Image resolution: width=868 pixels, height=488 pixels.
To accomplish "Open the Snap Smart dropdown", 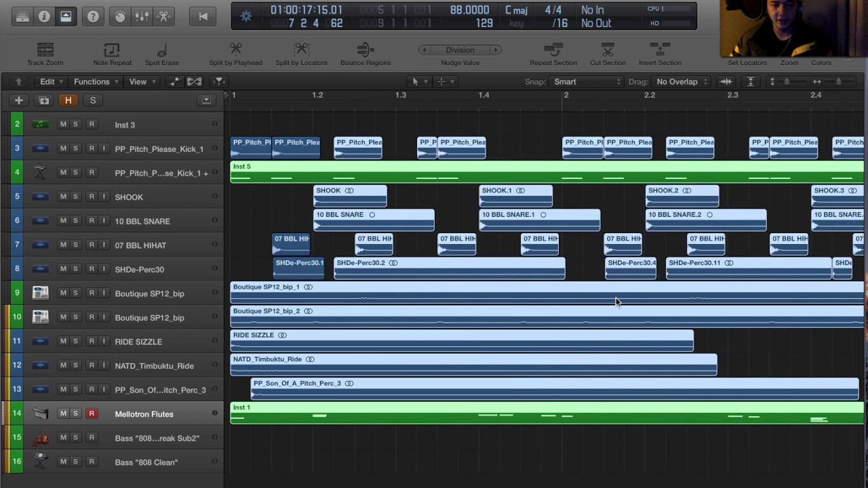I will tap(587, 81).
